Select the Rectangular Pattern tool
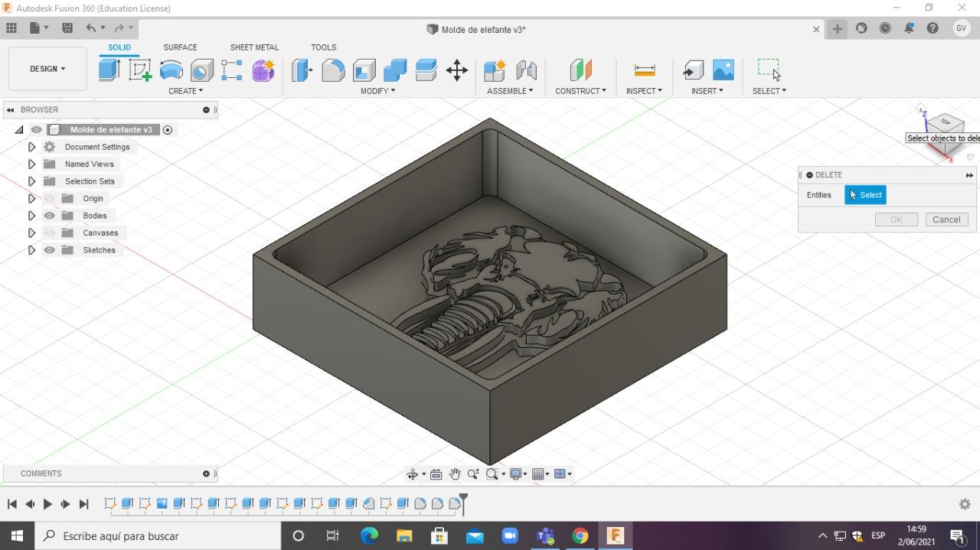 [x=232, y=70]
